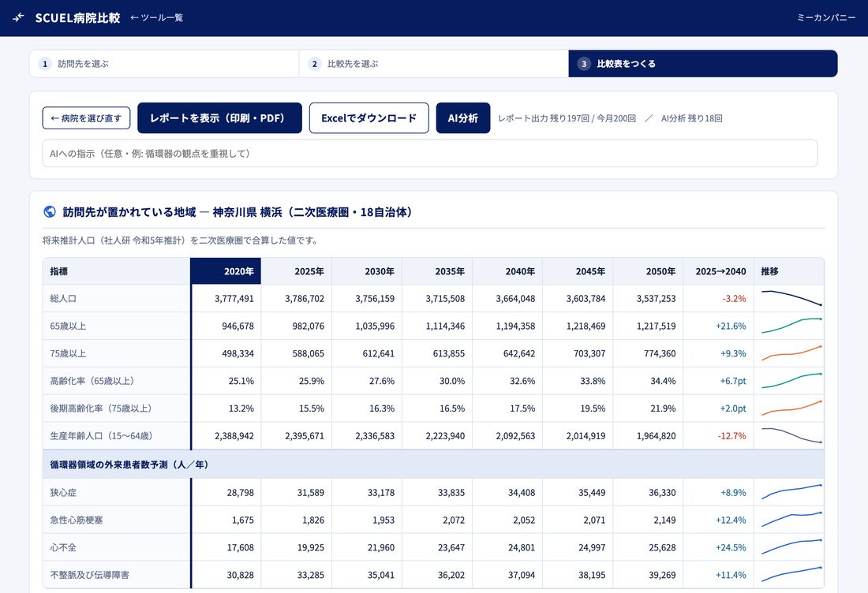Click the -12.7% change value
Screen dimensions: 868x593
pos(731,436)
